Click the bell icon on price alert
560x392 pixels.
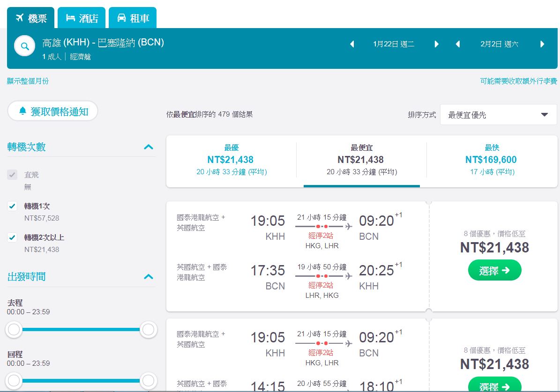pyautogui.click(x=22, y=111)
